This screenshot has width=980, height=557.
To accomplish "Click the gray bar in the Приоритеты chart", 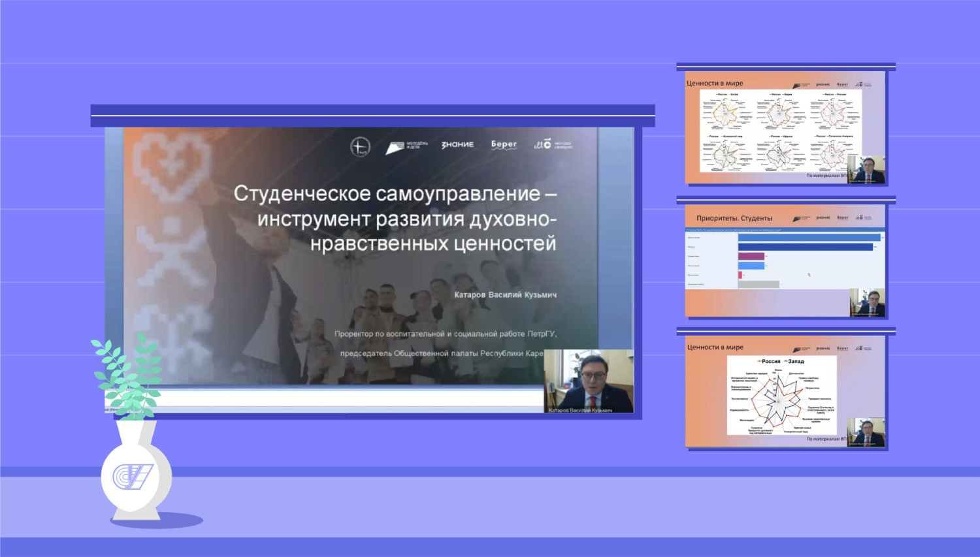I will pyautogui.click(x=759, y=285).
